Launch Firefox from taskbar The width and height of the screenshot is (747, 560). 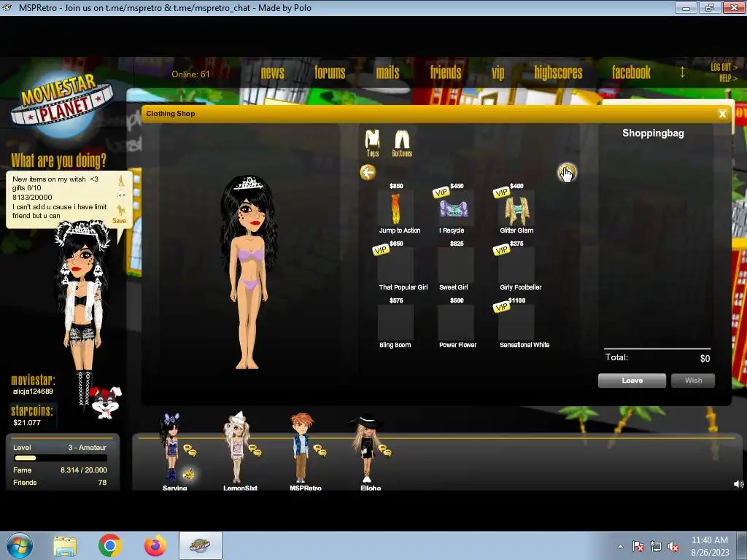[x=155, y=545]
